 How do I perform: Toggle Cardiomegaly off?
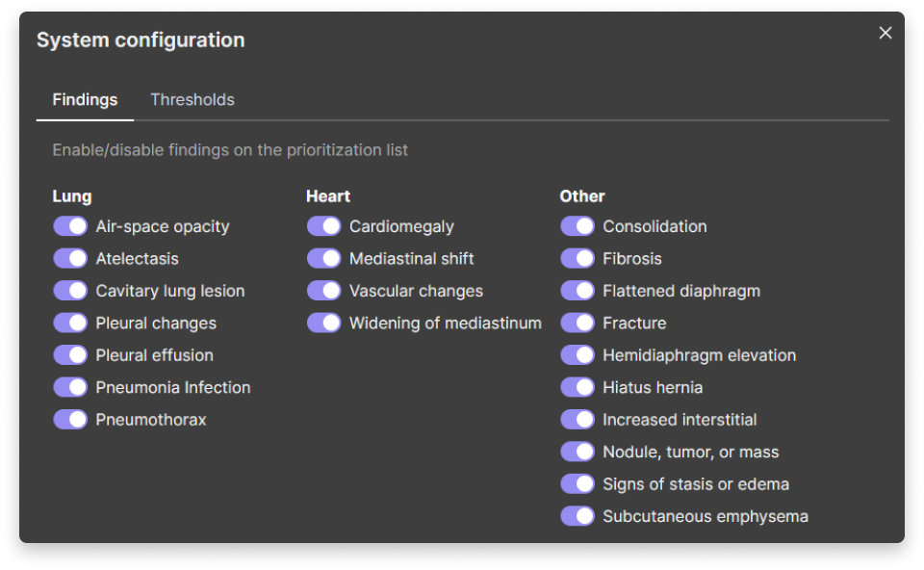tap(324, 226)
